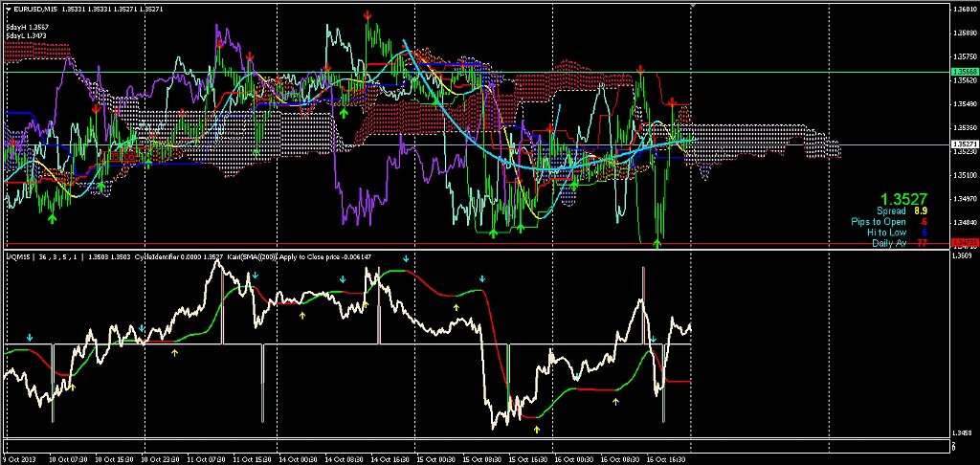Select the current price label 1.35271
This screenshot has height=465, width=980.
[963, 144]
